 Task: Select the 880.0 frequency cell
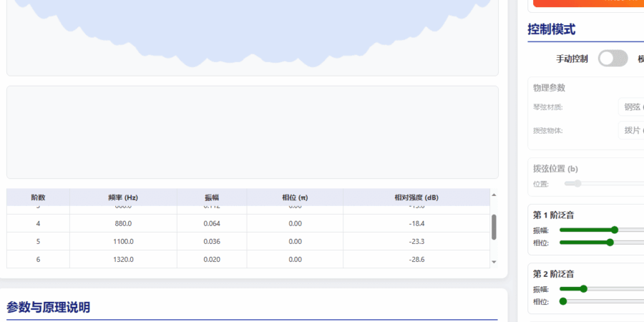(123, 223)
